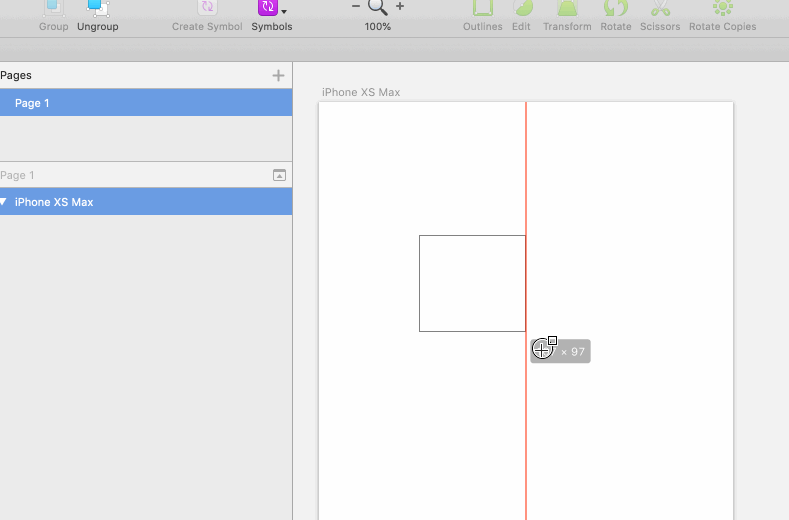The height and width of the screenshot is (520, 789).
Task: Activate the Scissors tool
Action: tap(659, 8)
